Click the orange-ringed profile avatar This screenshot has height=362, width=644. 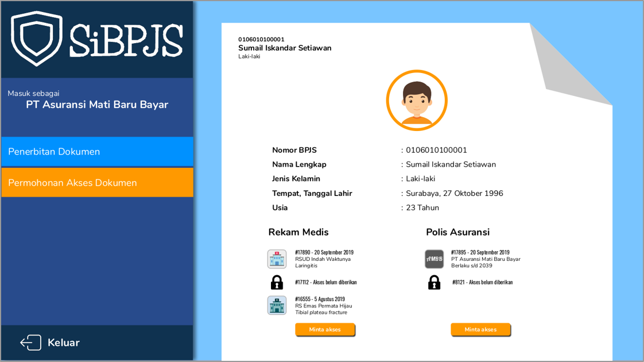pos(417,101)
